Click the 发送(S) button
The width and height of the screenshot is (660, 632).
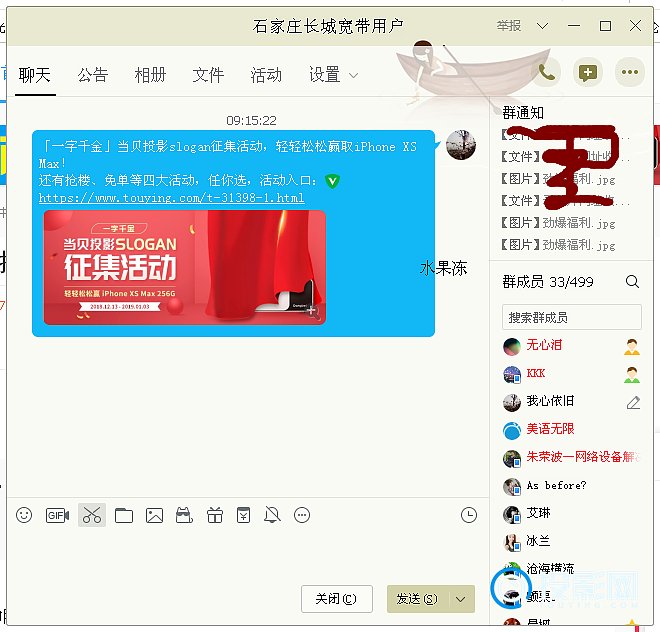coord(418,599)
